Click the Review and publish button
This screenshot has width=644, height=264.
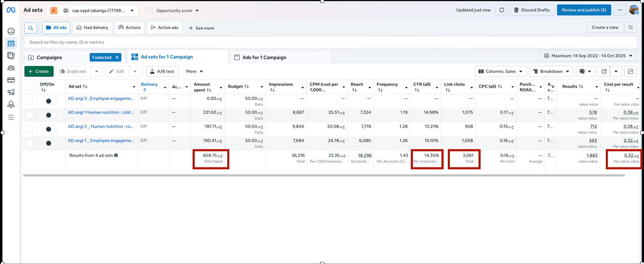(x=583, y=10)
